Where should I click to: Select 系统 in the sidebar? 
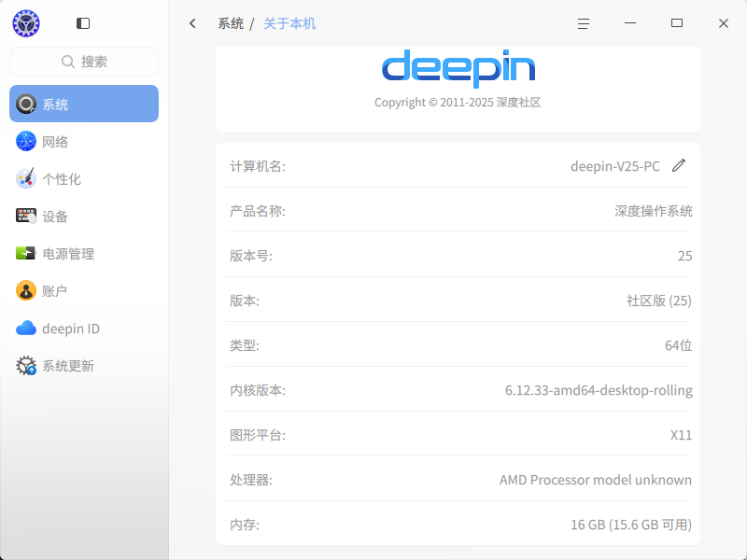click(84, 104)
